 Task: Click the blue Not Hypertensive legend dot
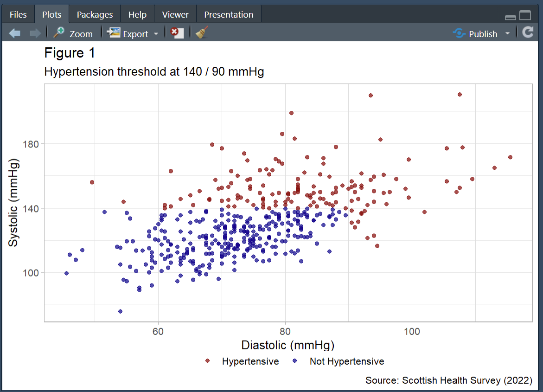(295, 361)
